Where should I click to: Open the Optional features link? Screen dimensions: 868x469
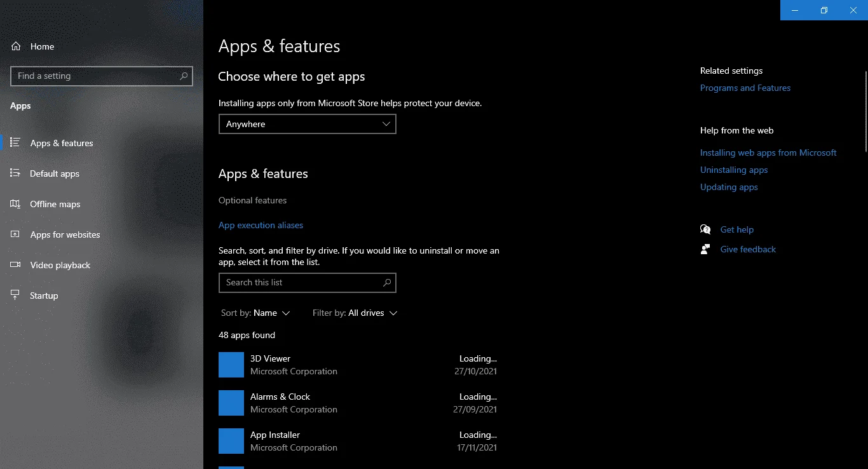(252, 200)
